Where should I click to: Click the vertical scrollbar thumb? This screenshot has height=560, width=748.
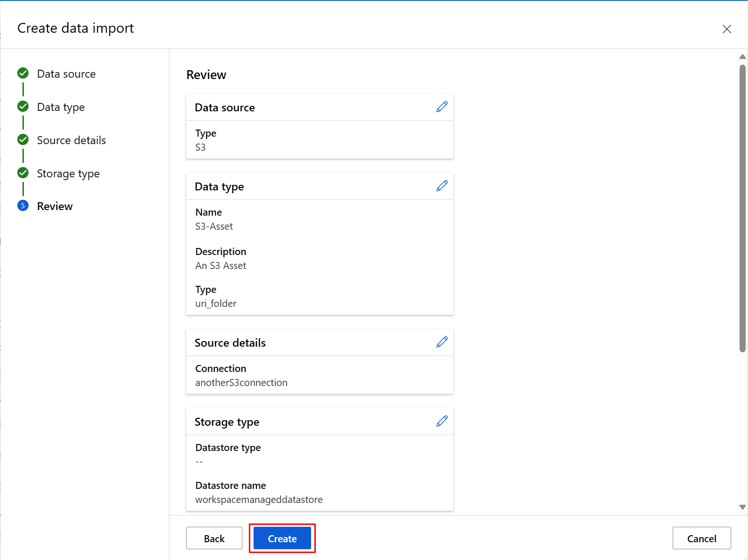742,208
